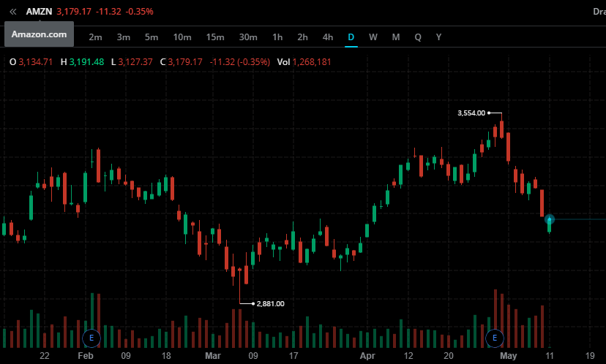This screenshot has height=364, width=606.
Task: Choose the 15m chart interval
Action: pyautogui.click(x=215, y=37)
